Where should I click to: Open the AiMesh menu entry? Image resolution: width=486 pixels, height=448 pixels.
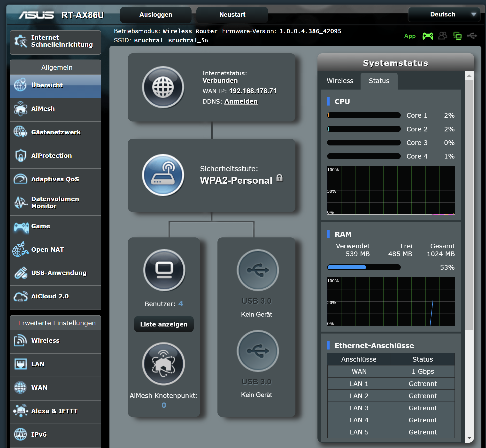click(x=55, y=110)
